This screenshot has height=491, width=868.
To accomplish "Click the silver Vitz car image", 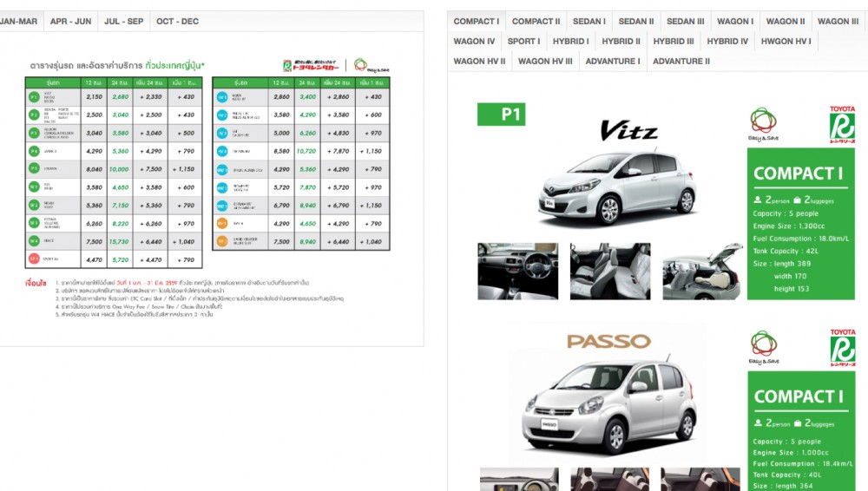I will point(618,187).
